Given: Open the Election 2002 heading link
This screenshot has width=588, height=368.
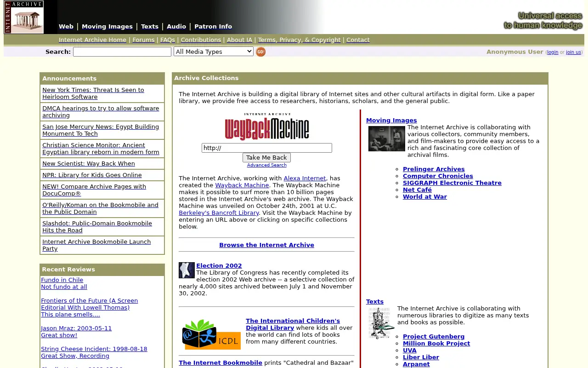Looking at the screenshot, I should (x=219, y=266).
